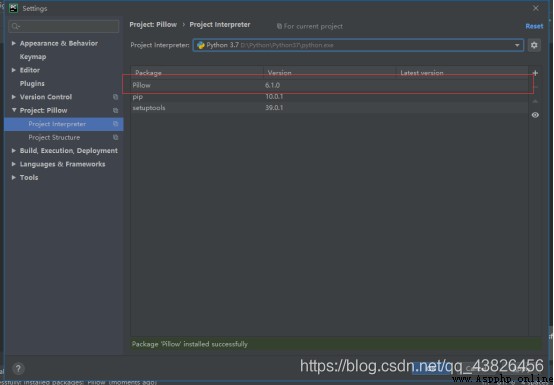Select the Keymap settings item
Screen dimensions: 554x385
pyautogui.click(x=33, y=57)
